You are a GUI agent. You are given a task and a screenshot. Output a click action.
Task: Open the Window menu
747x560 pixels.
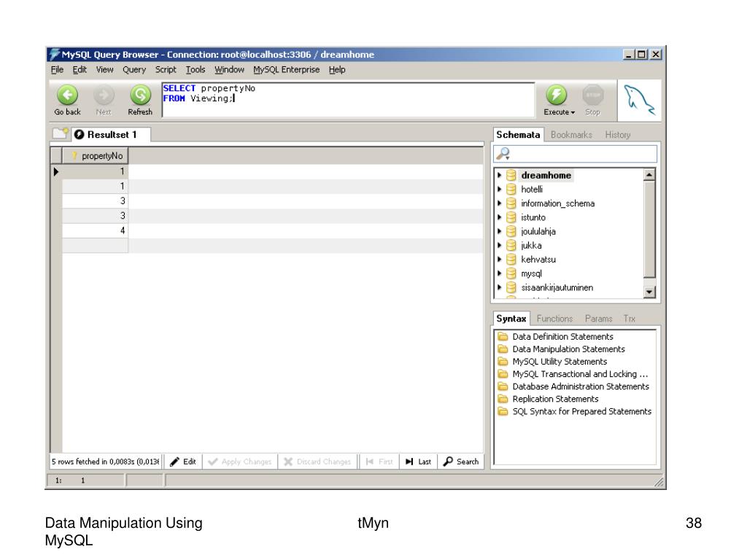click(x=229, y=69)
